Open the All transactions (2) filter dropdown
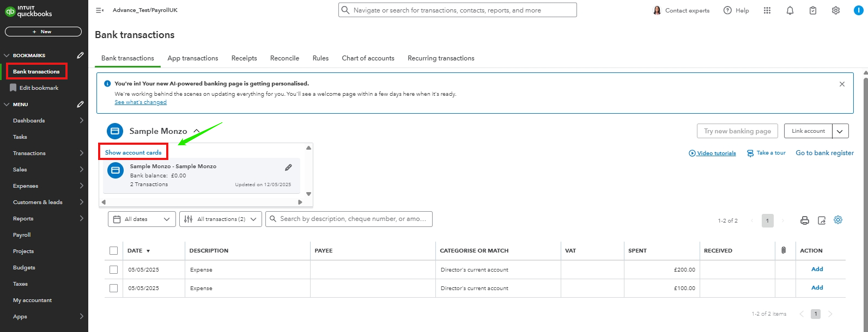This screenshot has width=868, height=332. (221, 219)
